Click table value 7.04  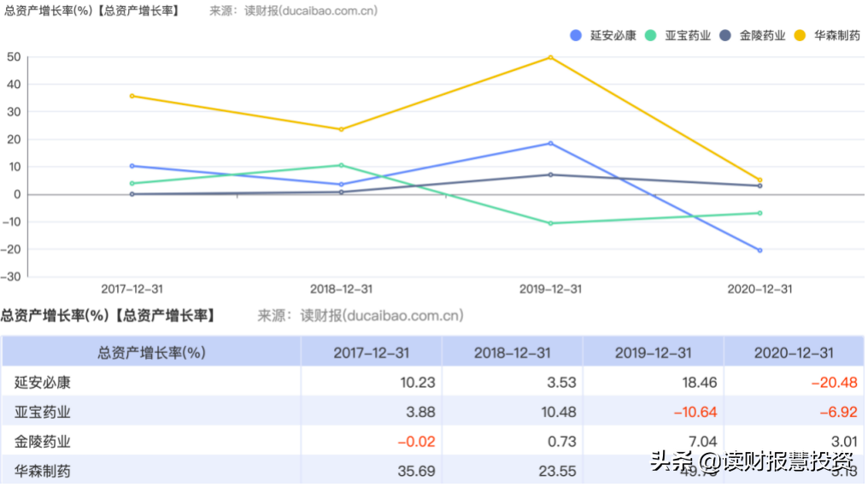tap(702, 442)
